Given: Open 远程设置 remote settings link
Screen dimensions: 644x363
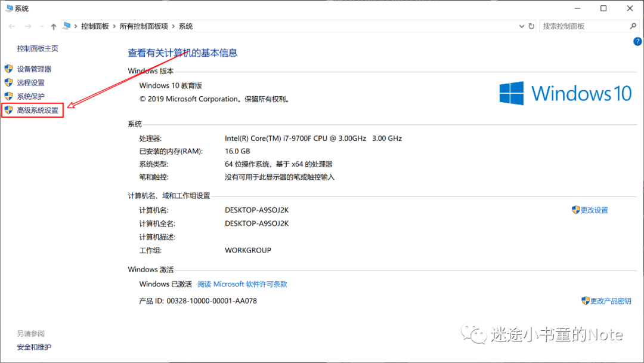Looking at the screenshot, I should pos(31,82).
